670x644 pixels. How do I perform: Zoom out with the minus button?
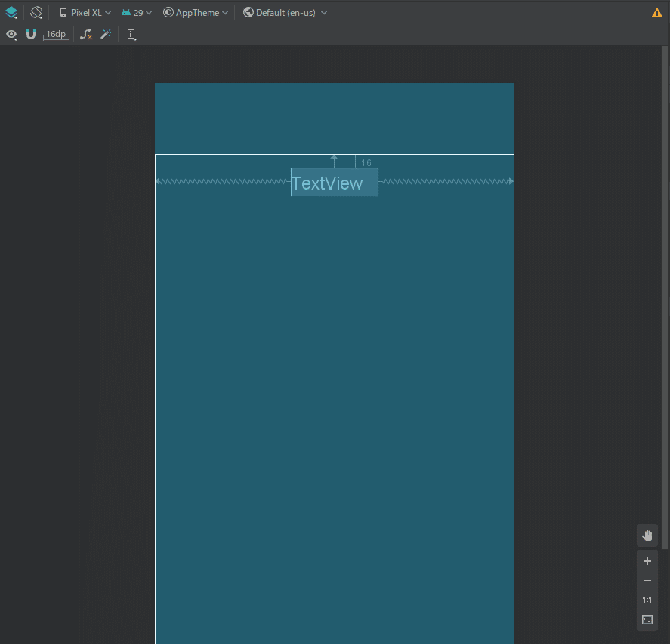pyautogui.click(x=647, y=581)
